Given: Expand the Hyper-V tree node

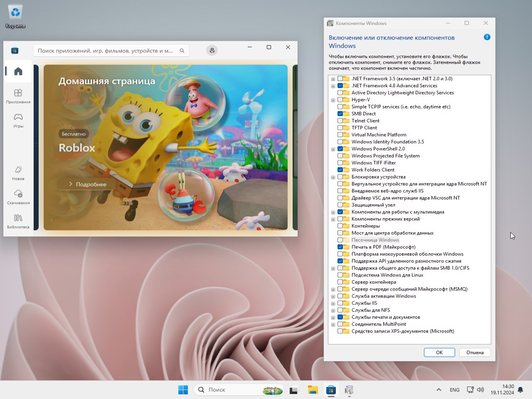Looking at the screenshot, I should (333, 100).
